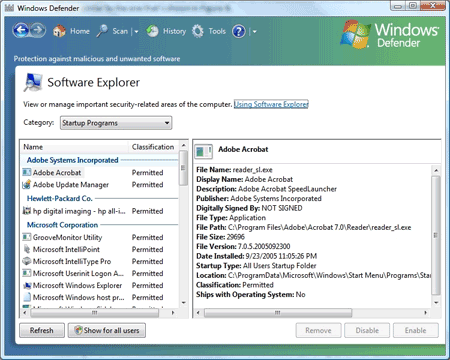Click the Microsoft Windows host process icon
The image size is (450, 360).
[x=27, y=297]
